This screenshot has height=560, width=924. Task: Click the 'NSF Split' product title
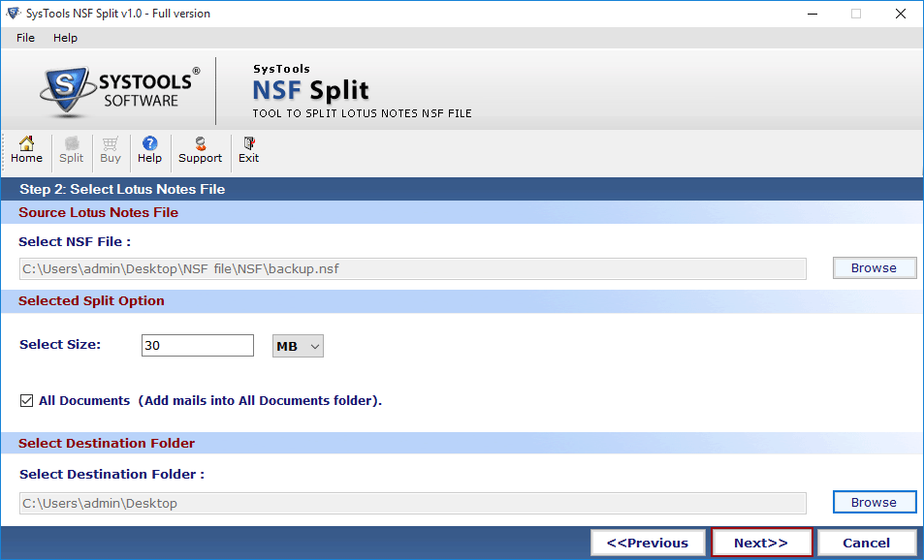click(x=310, y=90)
